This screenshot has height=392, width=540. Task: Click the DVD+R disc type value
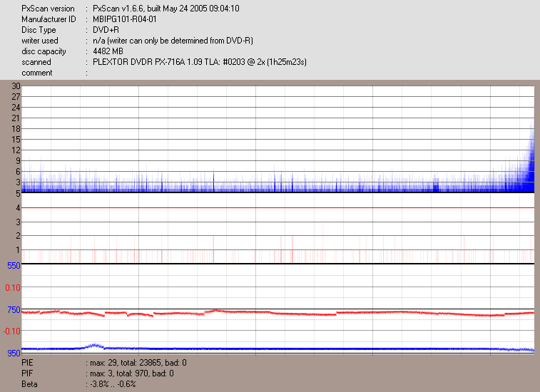[106, 30]
